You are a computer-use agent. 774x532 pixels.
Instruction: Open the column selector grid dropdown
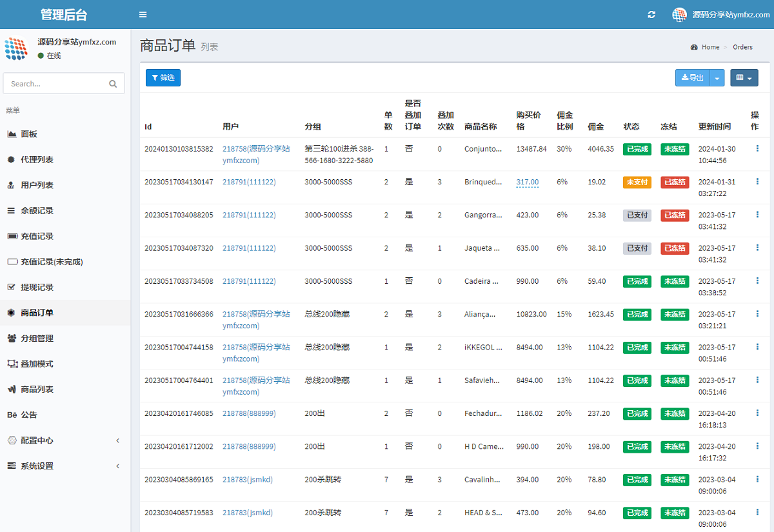744,78
